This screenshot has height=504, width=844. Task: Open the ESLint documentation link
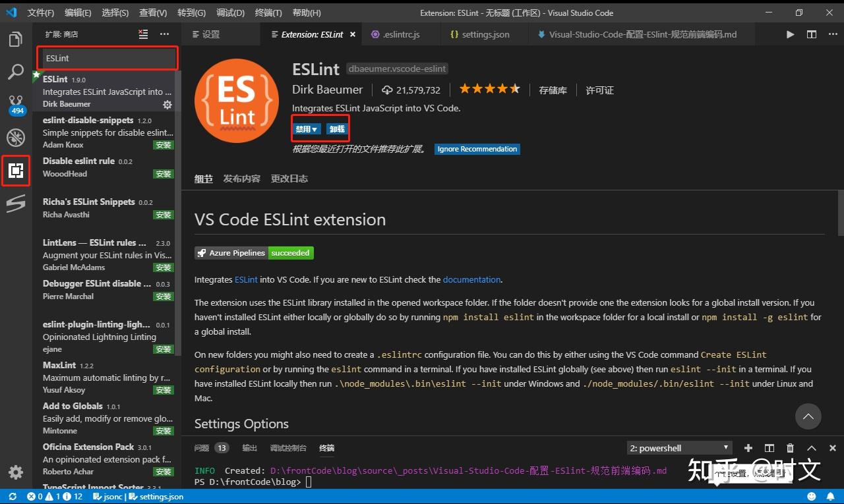pyautogui.click(x=471, y=279)
